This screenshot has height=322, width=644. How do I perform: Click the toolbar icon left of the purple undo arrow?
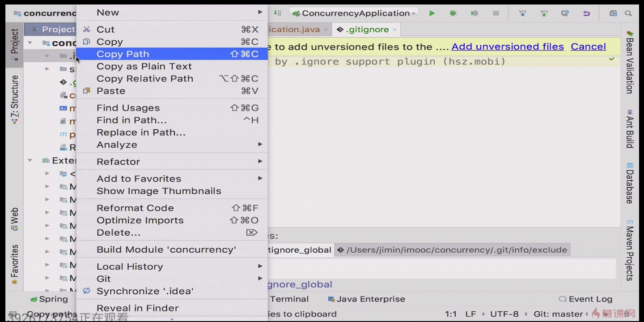565,13
